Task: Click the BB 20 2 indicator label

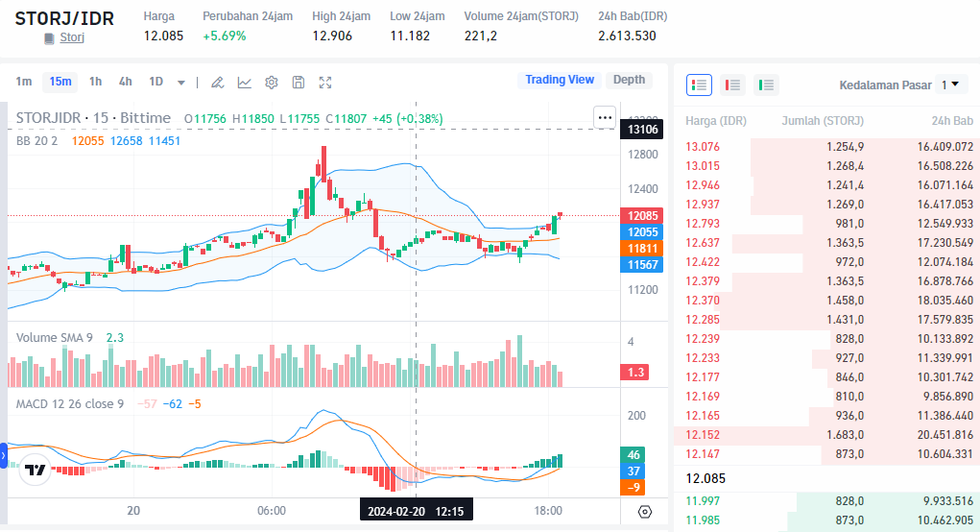Action: coord(36,141)
